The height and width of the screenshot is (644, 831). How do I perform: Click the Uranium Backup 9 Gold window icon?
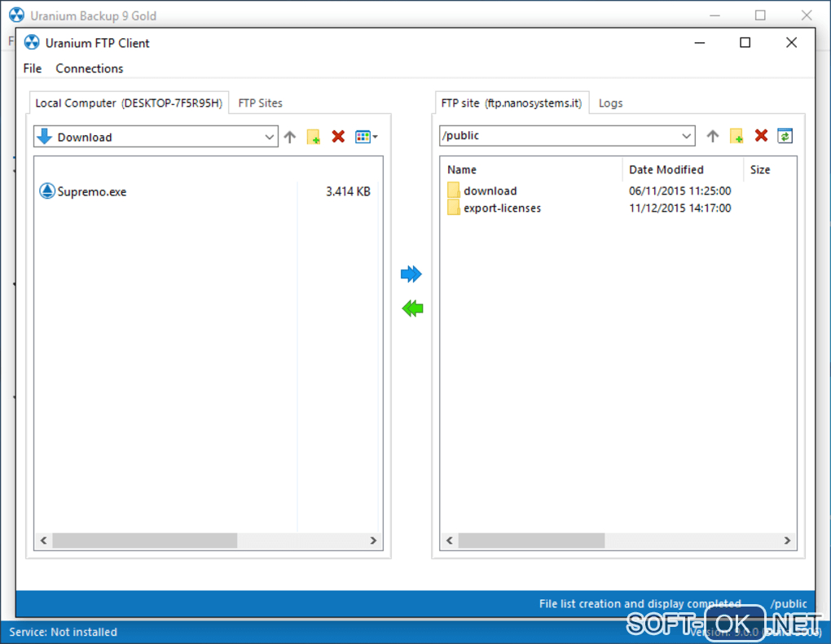(x=17, y=15)
